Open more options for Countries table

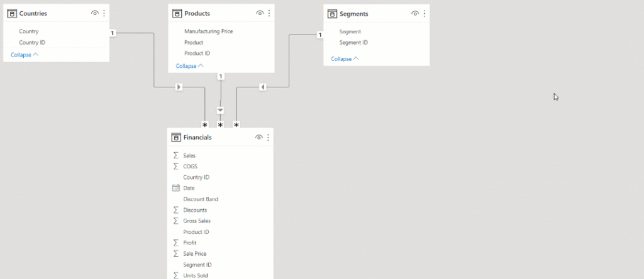[104, 13]
